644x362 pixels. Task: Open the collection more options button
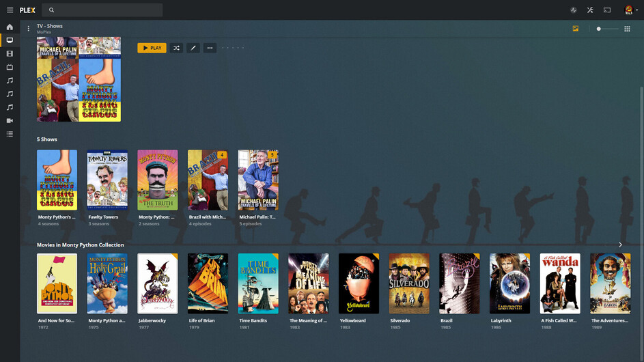(210, 48)
